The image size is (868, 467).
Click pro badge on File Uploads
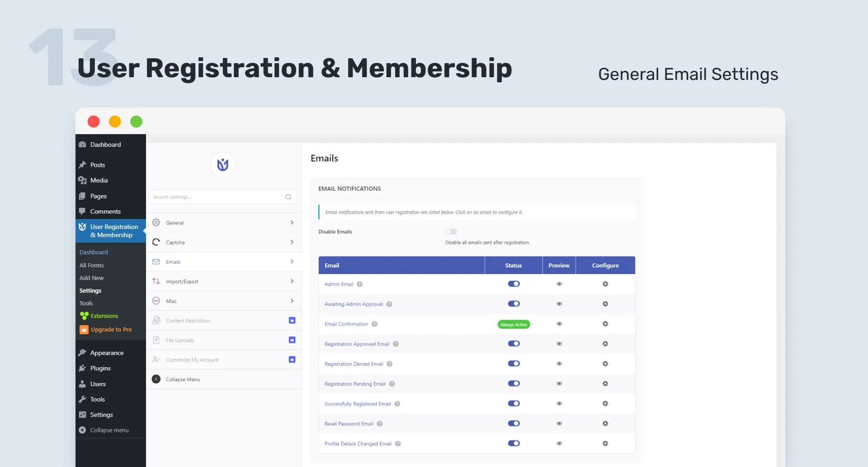pos(292,340)
